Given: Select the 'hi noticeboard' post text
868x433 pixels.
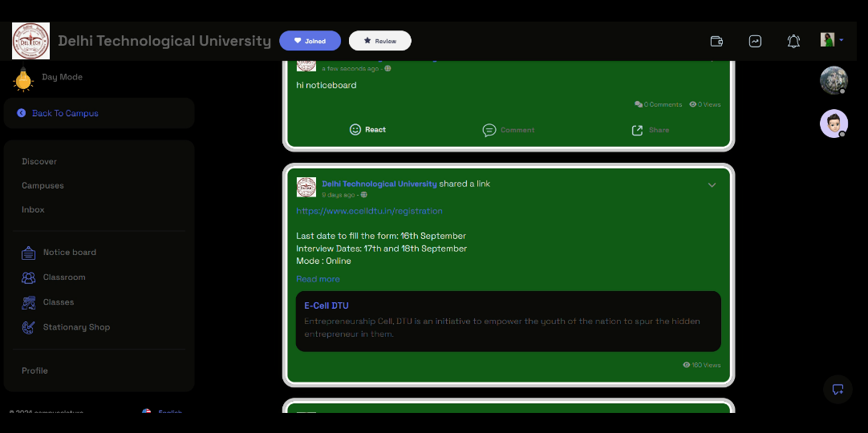Looking at the screenshot, I should click(326, 85).
